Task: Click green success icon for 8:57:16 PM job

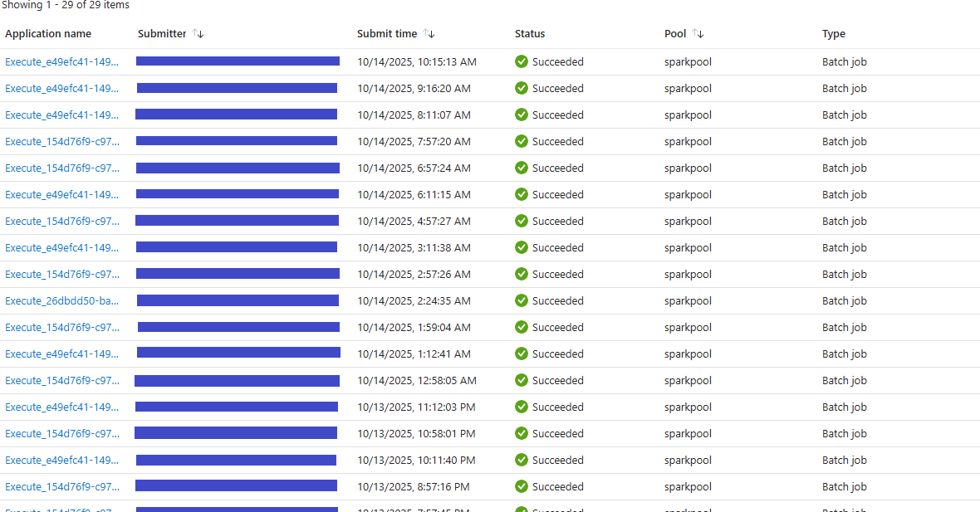Action: 522,485
